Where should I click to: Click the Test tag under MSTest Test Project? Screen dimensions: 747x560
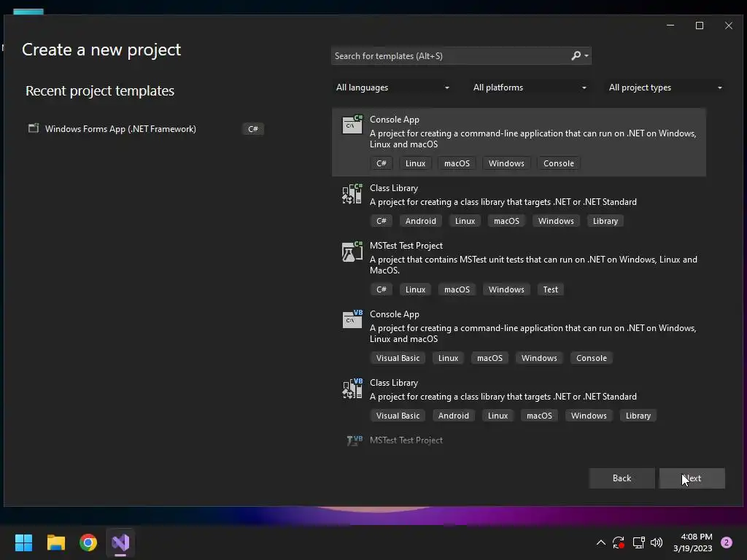tap(550, 289)
